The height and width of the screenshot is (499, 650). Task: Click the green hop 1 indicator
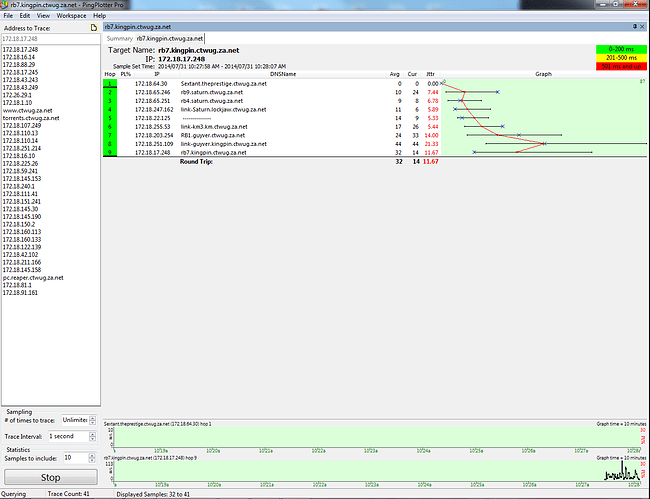[x=110, y=83]
